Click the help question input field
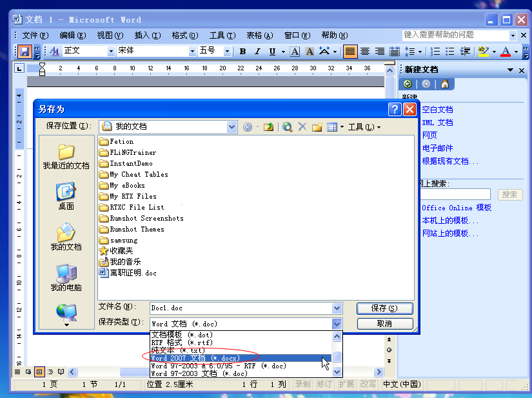 tap(456, 35)
